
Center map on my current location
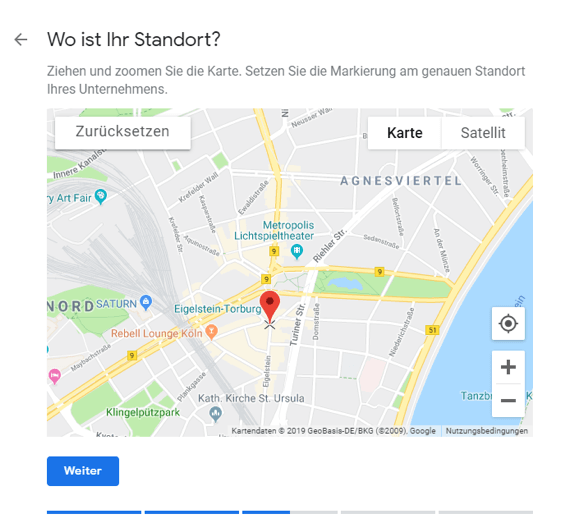coord(508,324)
